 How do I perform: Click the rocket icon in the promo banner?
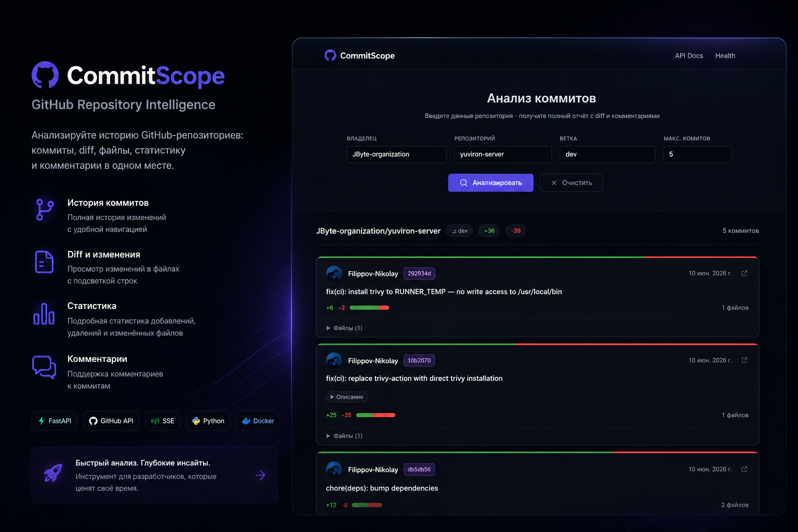coord(53,473)
